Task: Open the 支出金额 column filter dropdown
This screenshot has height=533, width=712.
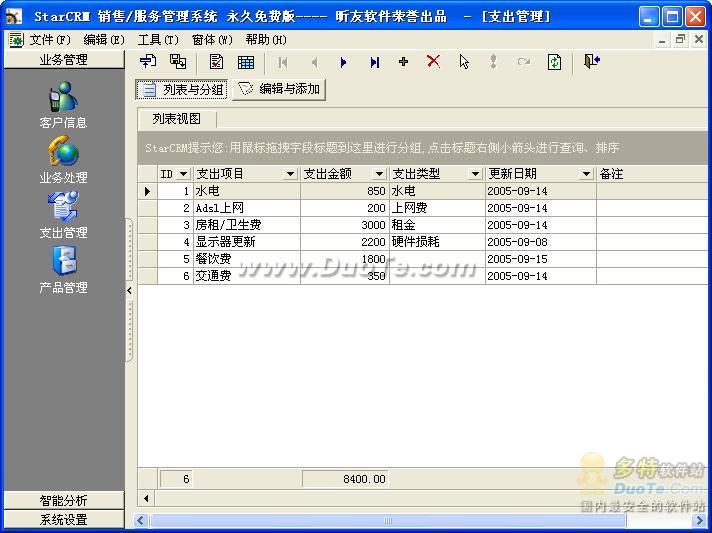Action: click(379, 174)
